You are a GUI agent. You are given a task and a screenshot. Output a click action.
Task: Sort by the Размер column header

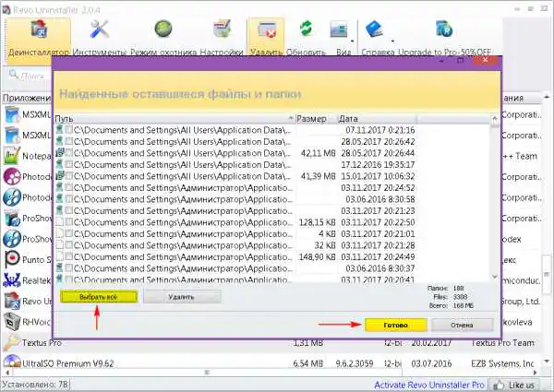pos(316,119)
